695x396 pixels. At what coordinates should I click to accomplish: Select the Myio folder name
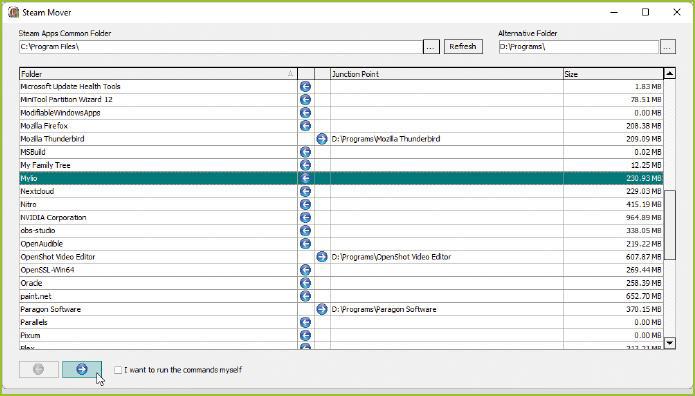click(x=29, y=178)
